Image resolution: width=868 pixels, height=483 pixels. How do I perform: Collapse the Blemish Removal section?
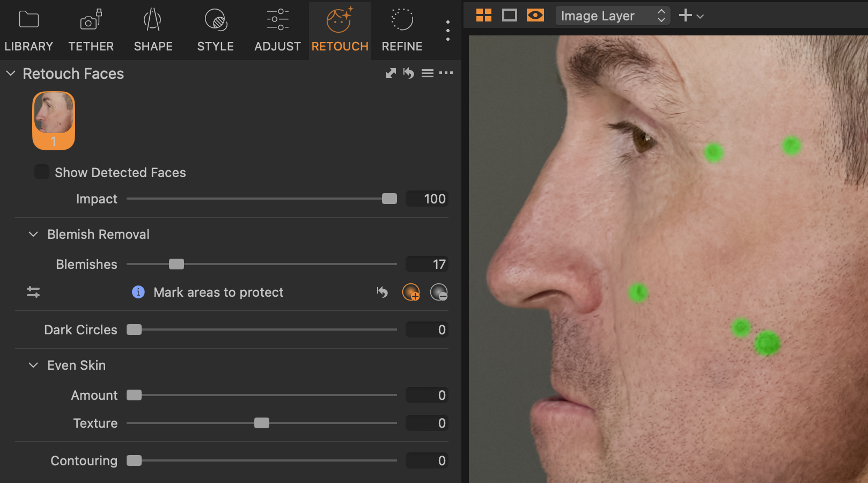pos(33,235)
